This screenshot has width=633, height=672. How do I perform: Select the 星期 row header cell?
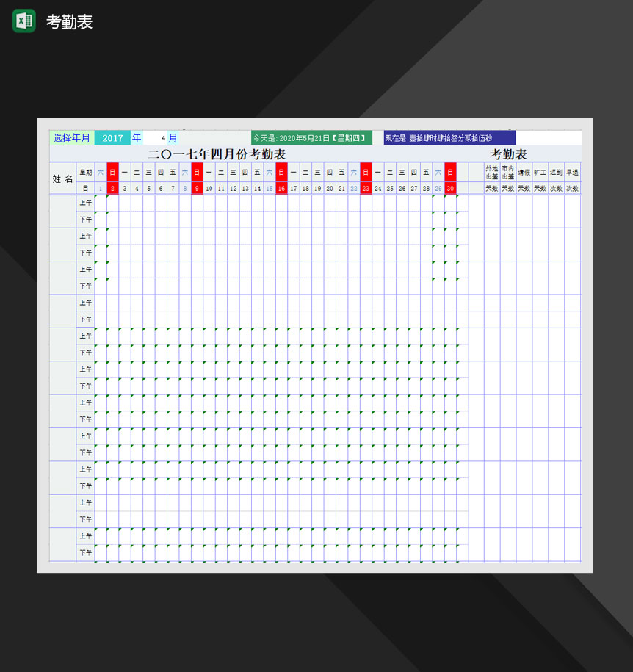pos(86,173)
